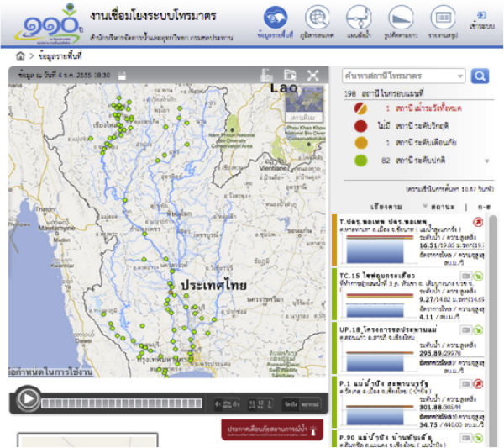The height and width of the screenshot is (448, 504).
Task: Click the blue search magnifier button
Action: click(480, 76)
